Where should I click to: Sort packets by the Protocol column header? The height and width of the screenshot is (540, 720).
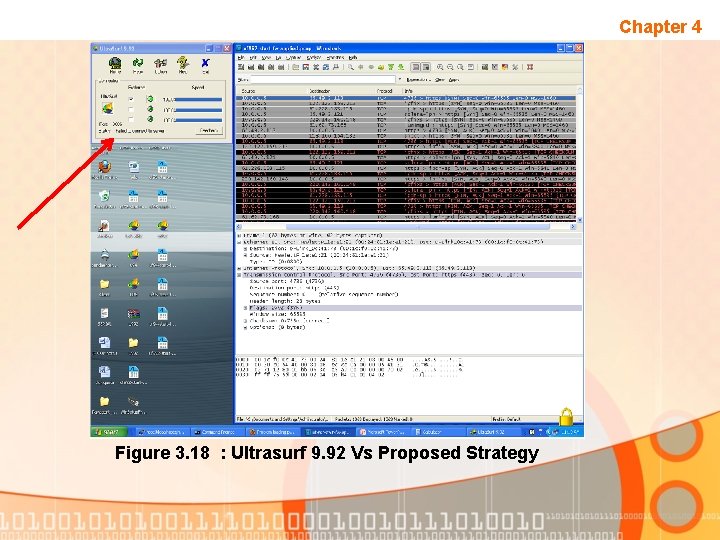(389, 91)
